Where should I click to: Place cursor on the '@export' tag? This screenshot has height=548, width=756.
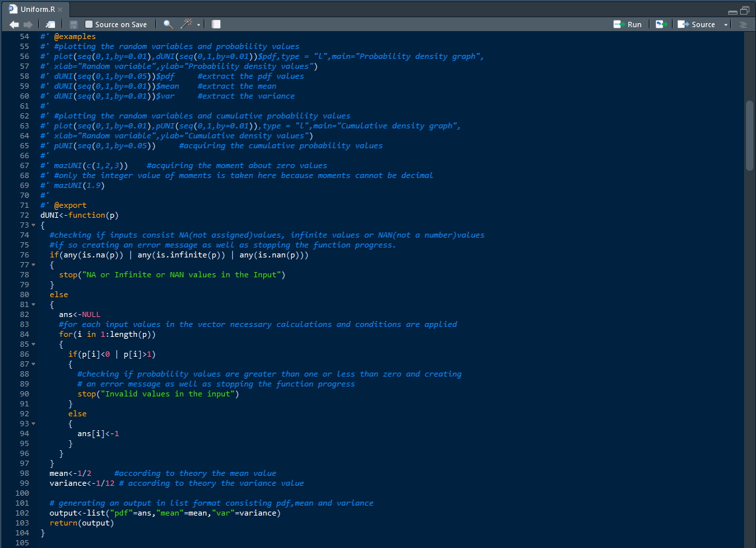tap(70, 205)
